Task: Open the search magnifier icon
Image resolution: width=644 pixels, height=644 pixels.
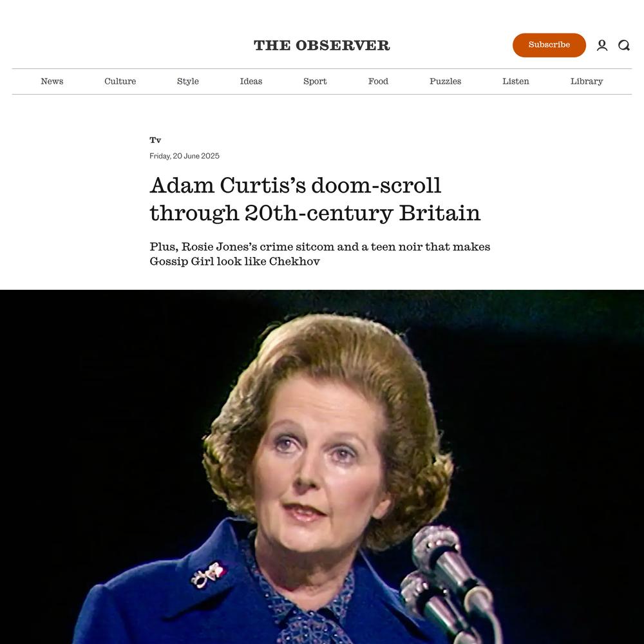Action: click(x=624, y=45)
